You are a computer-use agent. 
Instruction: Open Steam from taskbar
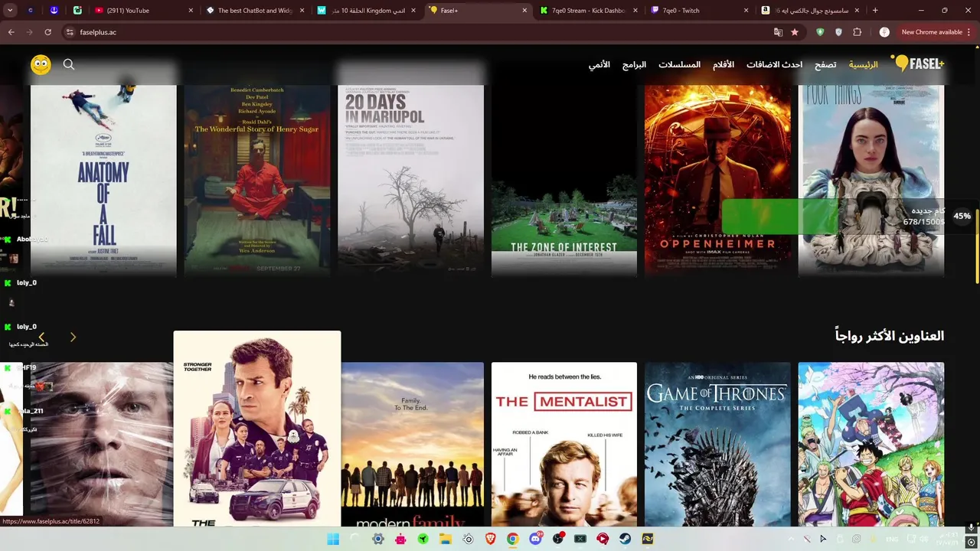pos(626,539)
